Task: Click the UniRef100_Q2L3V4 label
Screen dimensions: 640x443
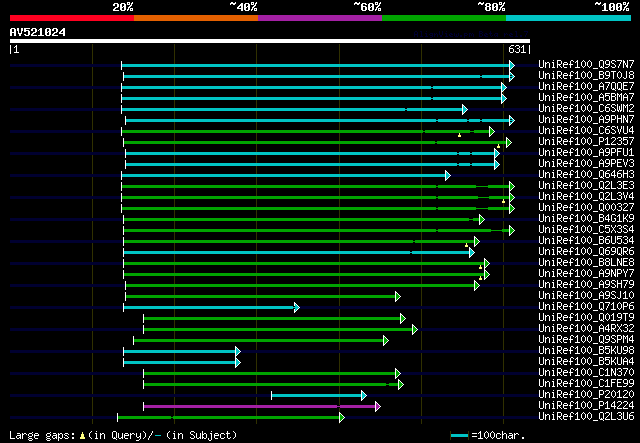Action: [586, 196]
